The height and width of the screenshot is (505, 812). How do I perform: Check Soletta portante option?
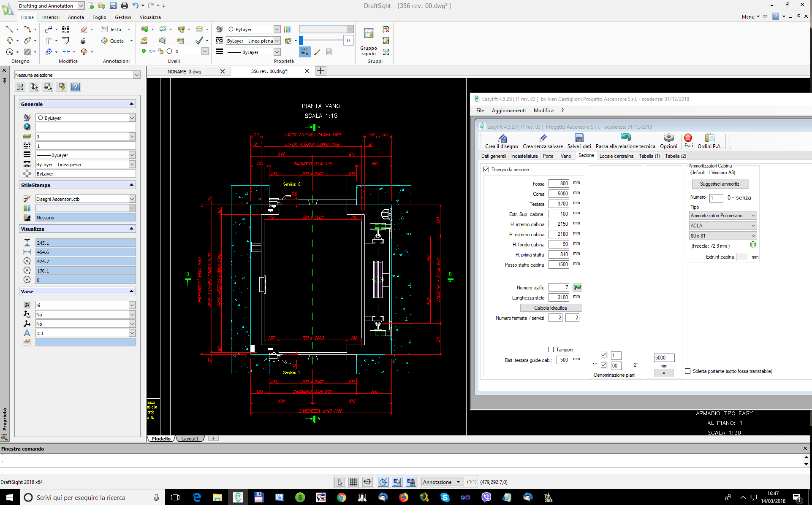tap(687, 371)
